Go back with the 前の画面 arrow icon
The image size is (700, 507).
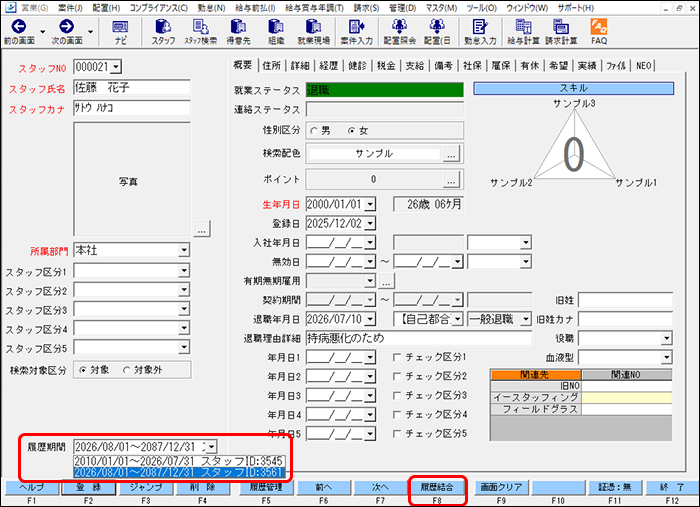point(19,27)
